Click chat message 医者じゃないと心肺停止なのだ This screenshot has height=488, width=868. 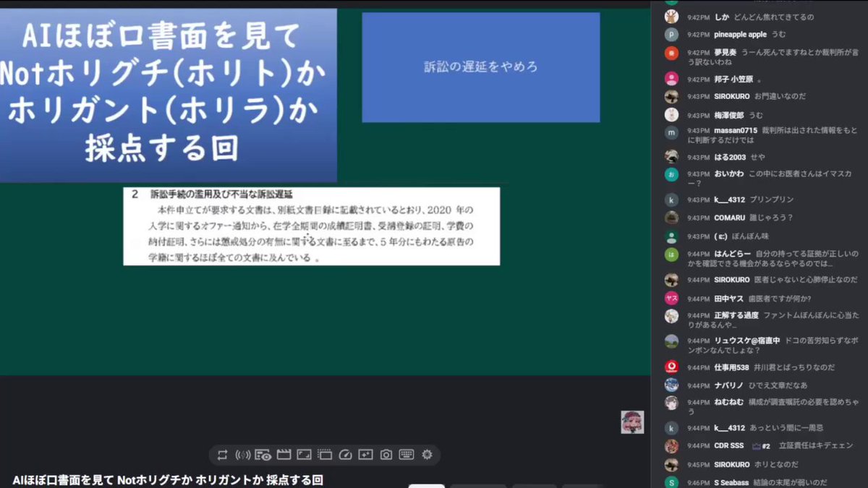806,280
